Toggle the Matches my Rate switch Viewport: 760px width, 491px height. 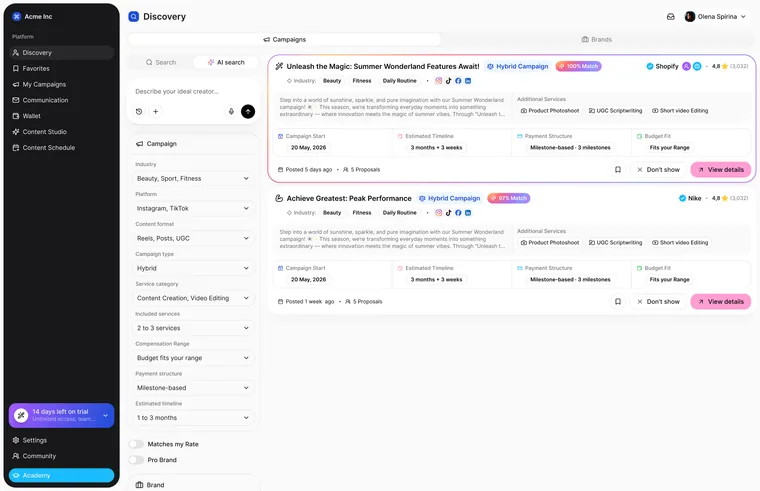coord(136,444)
